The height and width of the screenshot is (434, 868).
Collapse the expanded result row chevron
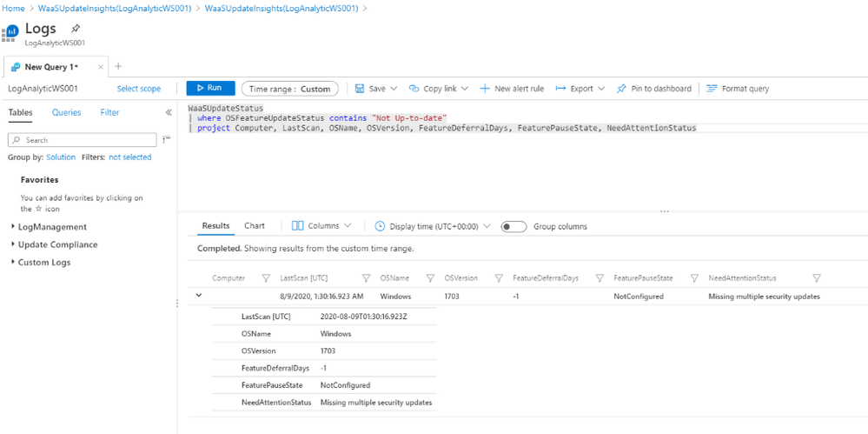click(199, 296)
